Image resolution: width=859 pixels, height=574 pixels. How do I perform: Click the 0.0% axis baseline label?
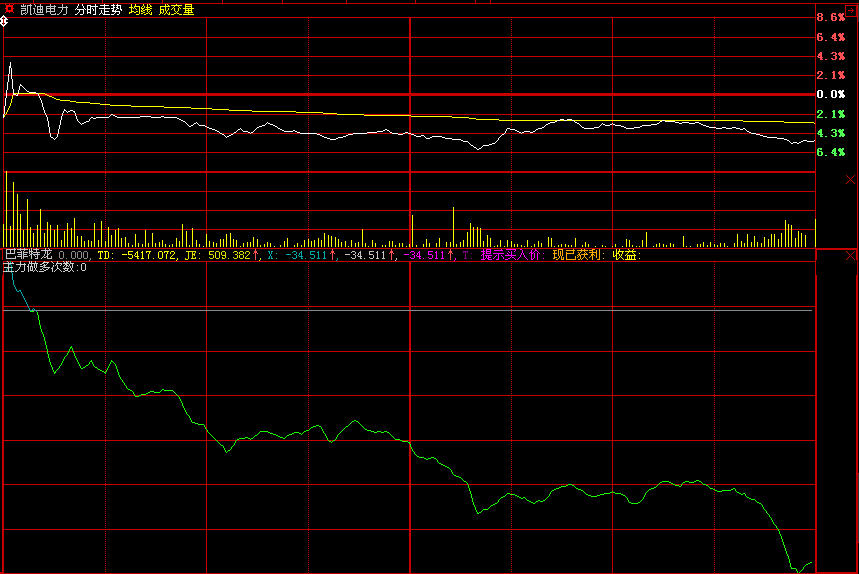831,94
